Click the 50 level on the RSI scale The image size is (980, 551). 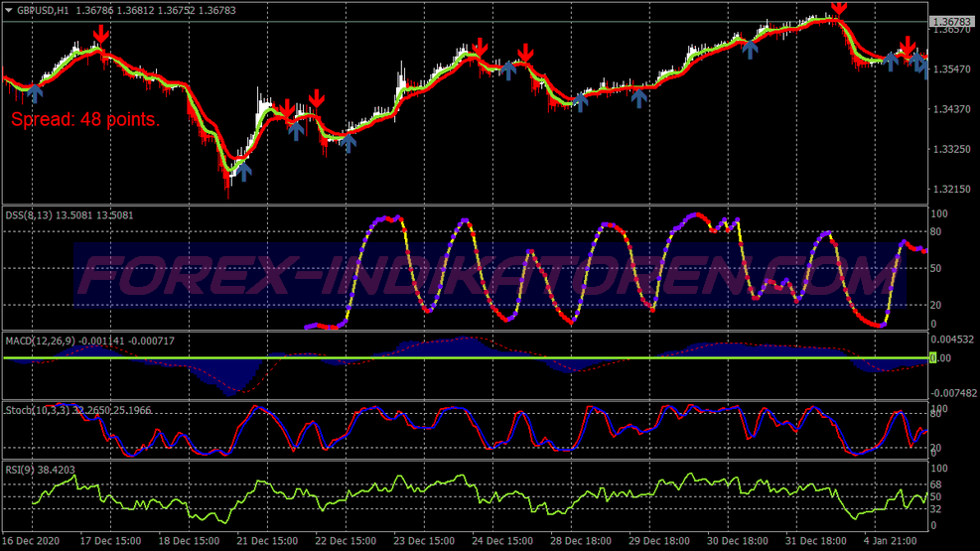coord(935,497)
